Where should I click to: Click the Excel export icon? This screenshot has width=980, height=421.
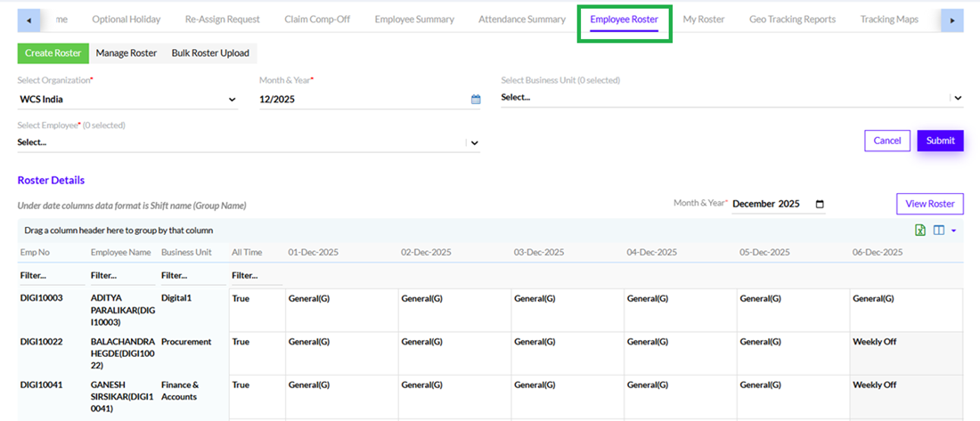click(920, 231)
